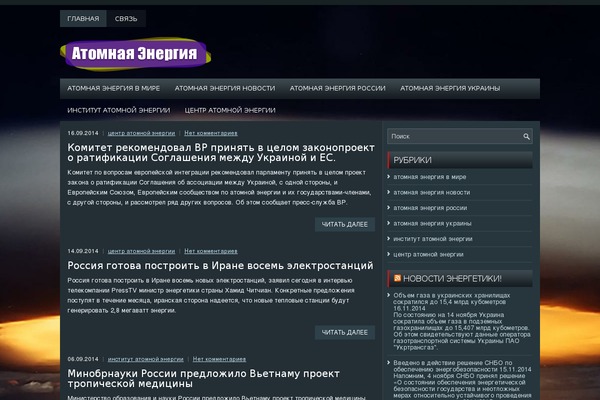Open sidebar rubric атомная энергия новости

[x=432, y=193]
